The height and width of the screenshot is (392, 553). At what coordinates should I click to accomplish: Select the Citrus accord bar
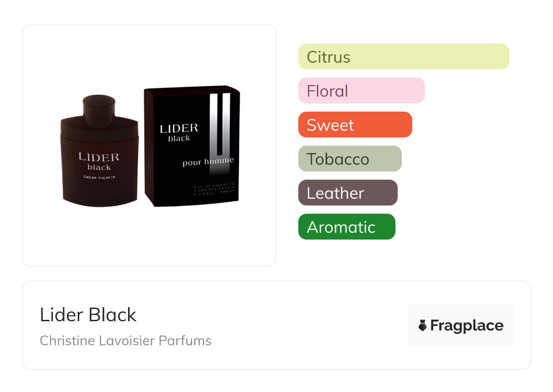403,57
